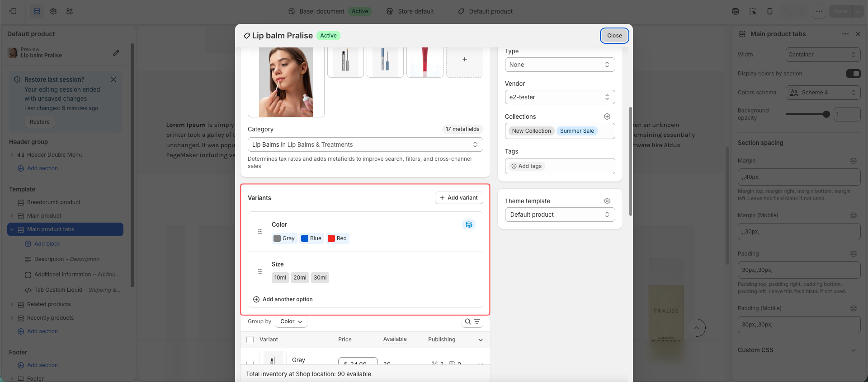Open the top bar three-dot more menu

pos(819,11)
